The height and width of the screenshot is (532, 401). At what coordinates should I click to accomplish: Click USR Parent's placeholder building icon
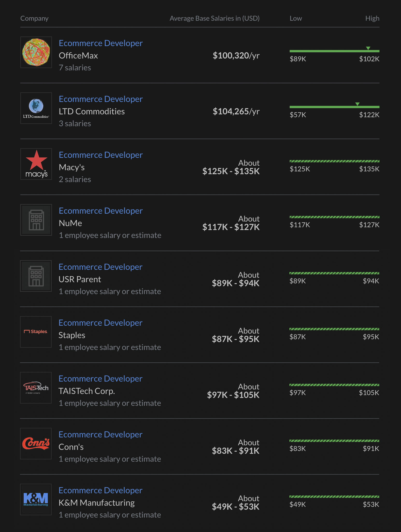tap(36, 276)
